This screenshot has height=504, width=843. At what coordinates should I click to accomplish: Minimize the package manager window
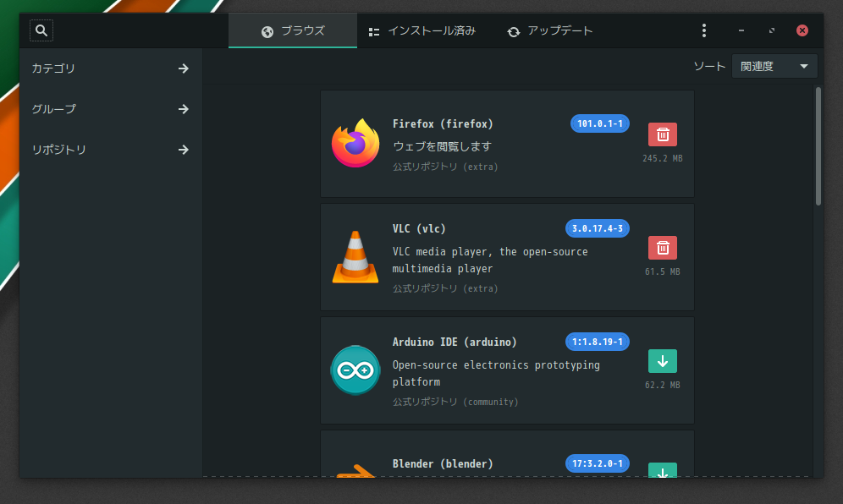[x=741, y=30]
